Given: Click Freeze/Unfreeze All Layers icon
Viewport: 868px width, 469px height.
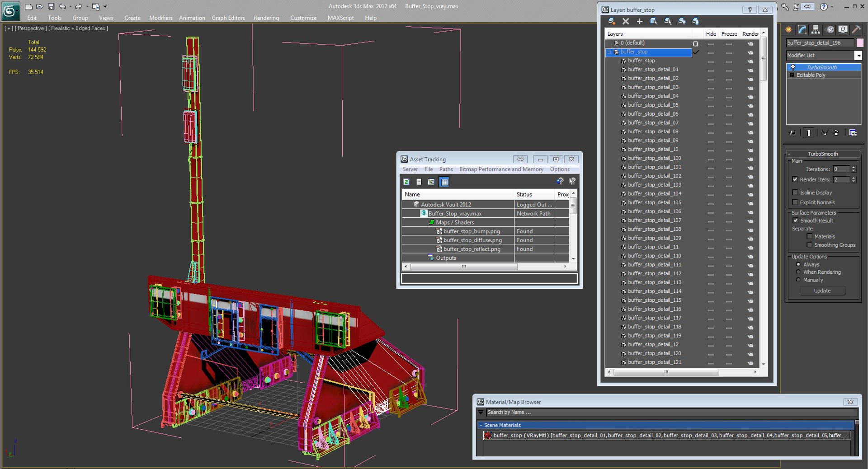Looking at the screenshot, I should (696, 21).
